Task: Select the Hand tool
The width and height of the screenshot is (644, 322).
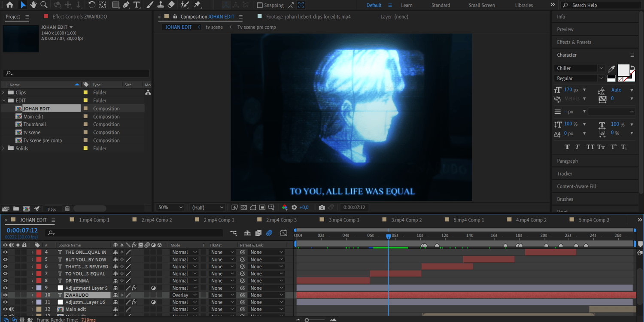Action: pyautogui.click(x=33, y=5)
